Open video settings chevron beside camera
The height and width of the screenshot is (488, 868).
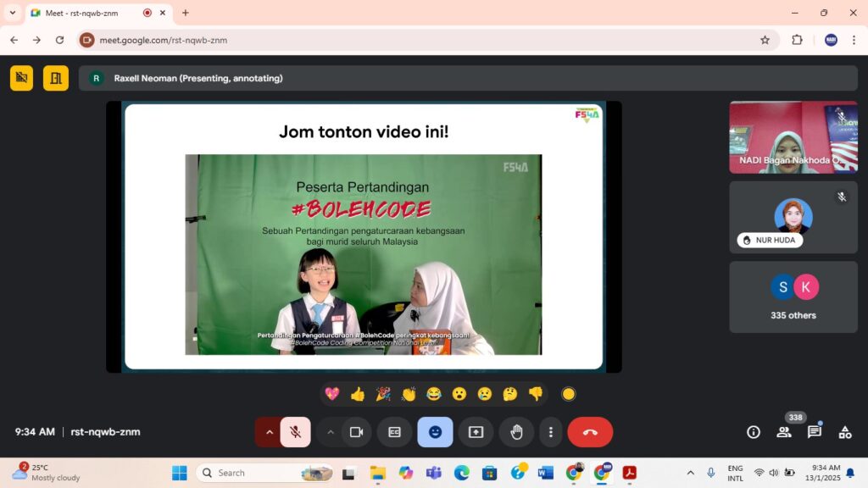click(x=331, y=432)
